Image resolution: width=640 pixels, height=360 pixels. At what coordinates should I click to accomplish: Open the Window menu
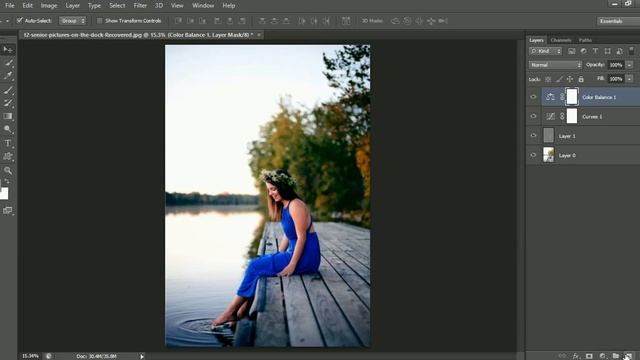pos(203,6)
